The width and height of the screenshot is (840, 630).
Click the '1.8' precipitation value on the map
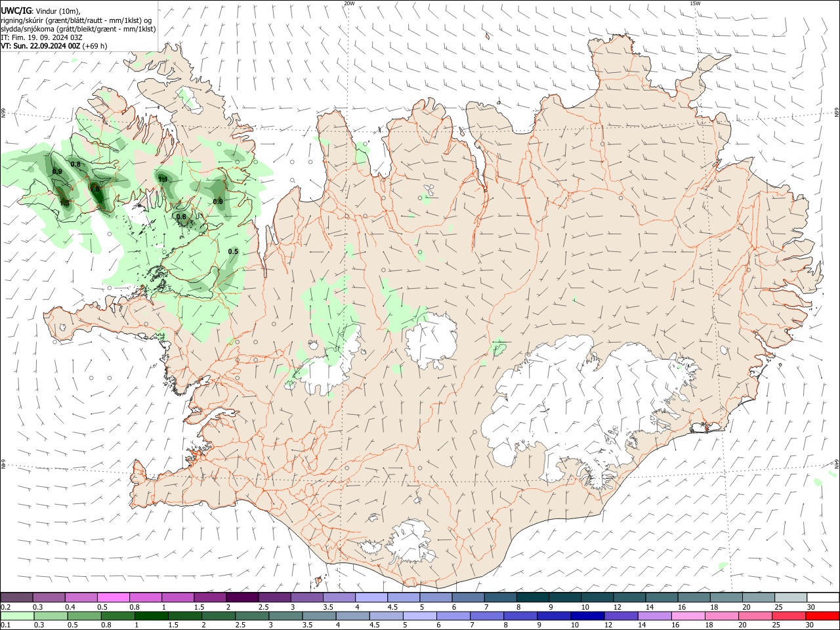coord(94,189)
